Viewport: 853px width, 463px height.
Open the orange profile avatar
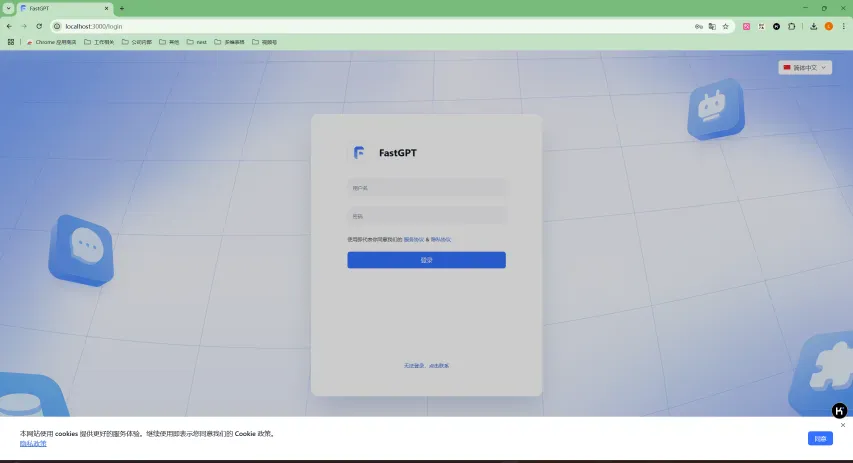(829, 26)
